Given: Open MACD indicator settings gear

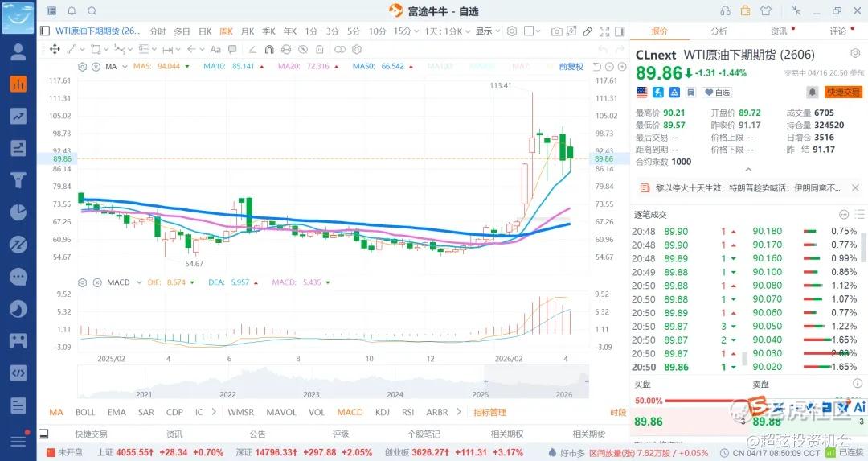Looking at the screenshot, I should (82, 282).
